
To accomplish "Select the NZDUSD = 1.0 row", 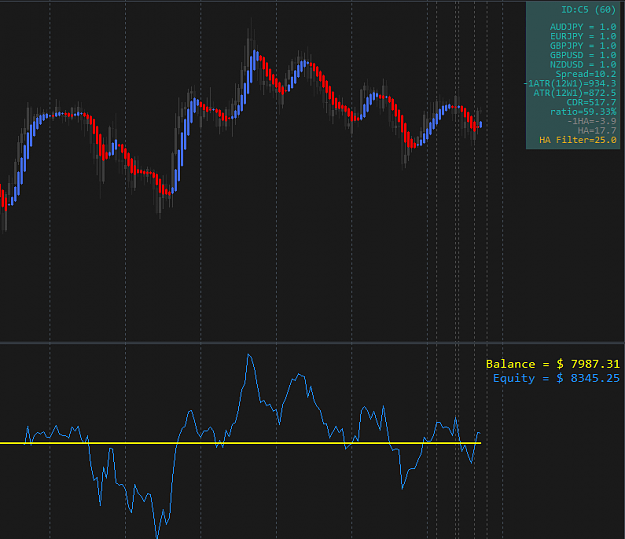I will click(x=583, y=65).
